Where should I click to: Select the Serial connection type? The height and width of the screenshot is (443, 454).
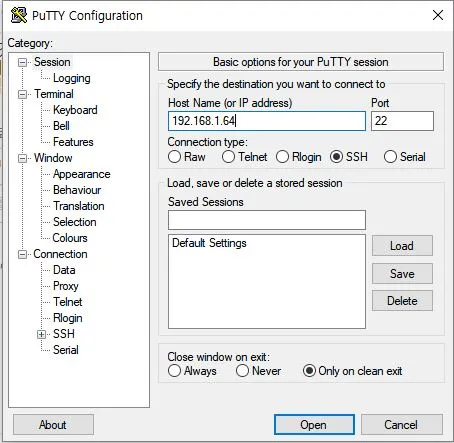390,157
